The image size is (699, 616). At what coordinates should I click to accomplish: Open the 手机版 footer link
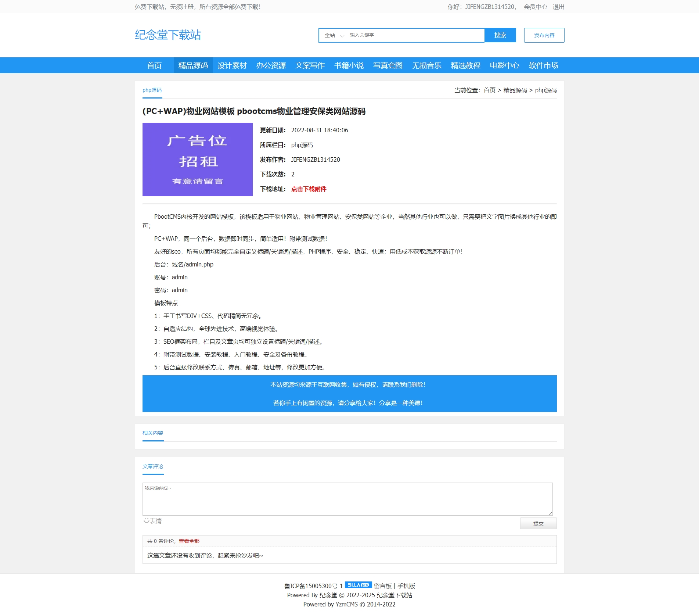point(406,586)
